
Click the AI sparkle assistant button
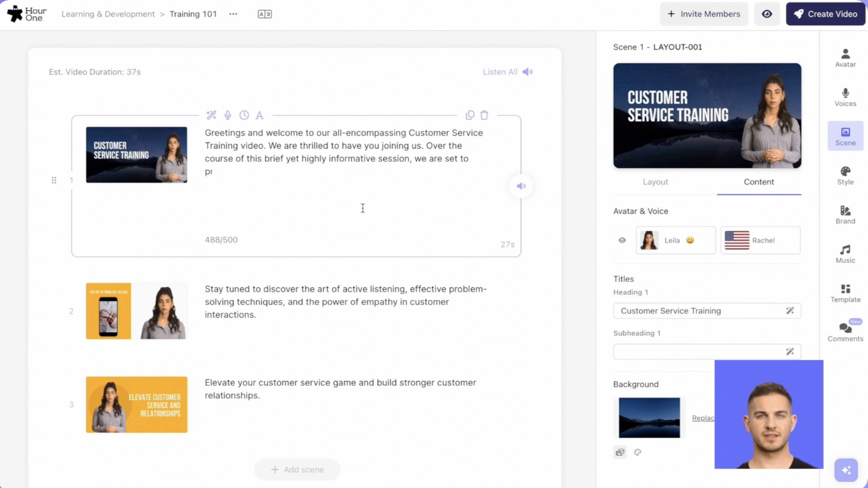point(846,470)
